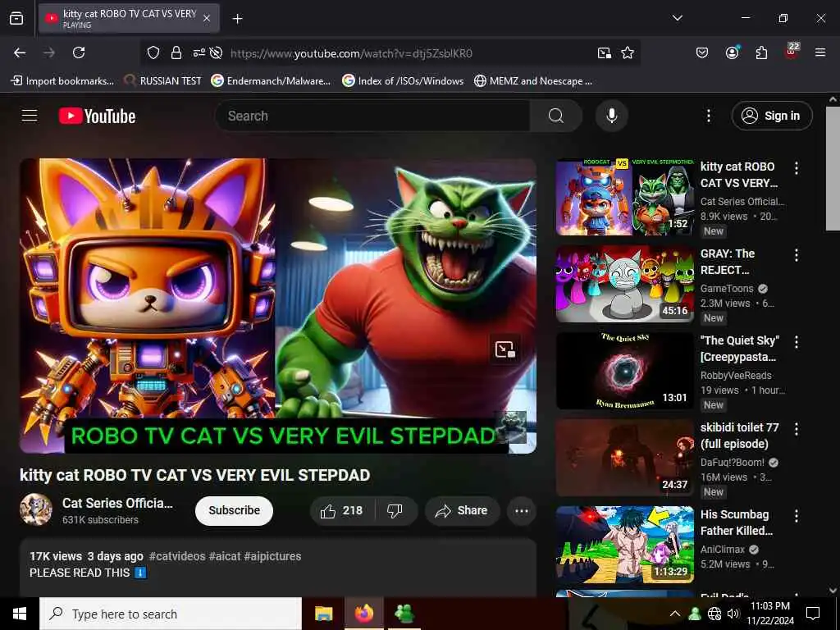This screenshot has height=630, width=840.
Task: Open ROBO CAT VS VERY recommended thumbnail
Action: pyautogui.click(x=624, y=197)
